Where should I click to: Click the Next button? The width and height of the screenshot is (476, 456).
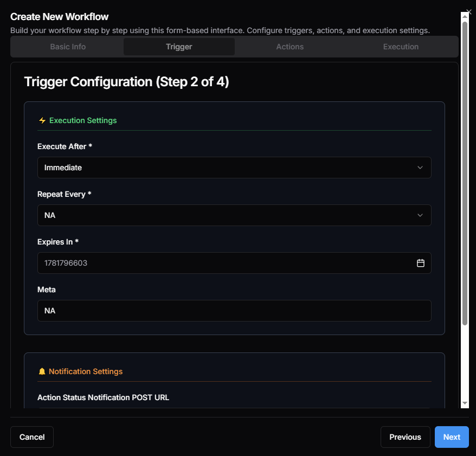point(451,437)
